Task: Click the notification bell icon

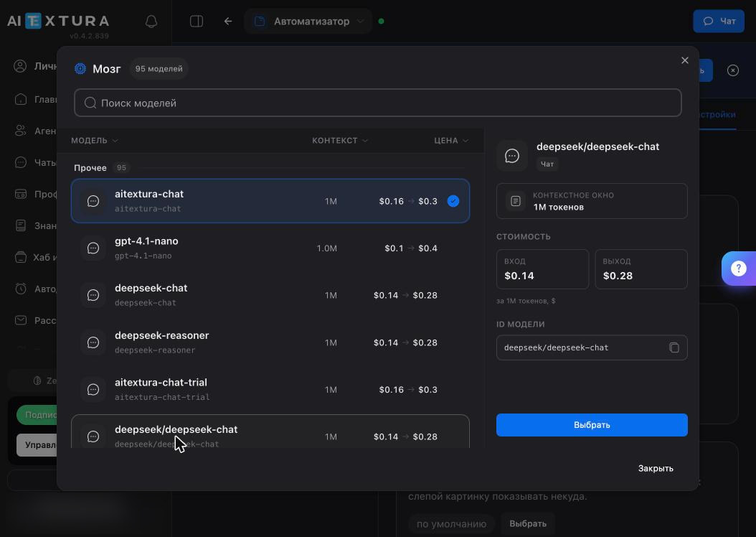Action: (x=151, y=22)
